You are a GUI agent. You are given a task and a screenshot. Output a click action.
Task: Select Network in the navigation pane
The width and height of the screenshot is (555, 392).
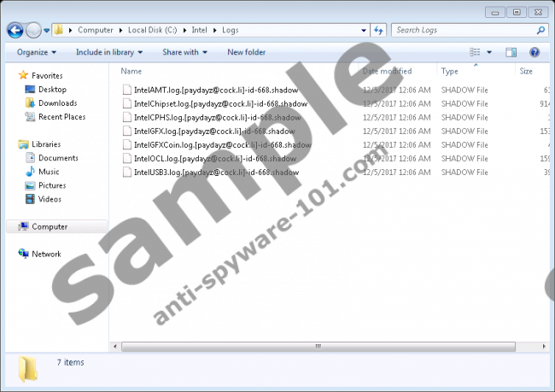click(x=46, y=254)
